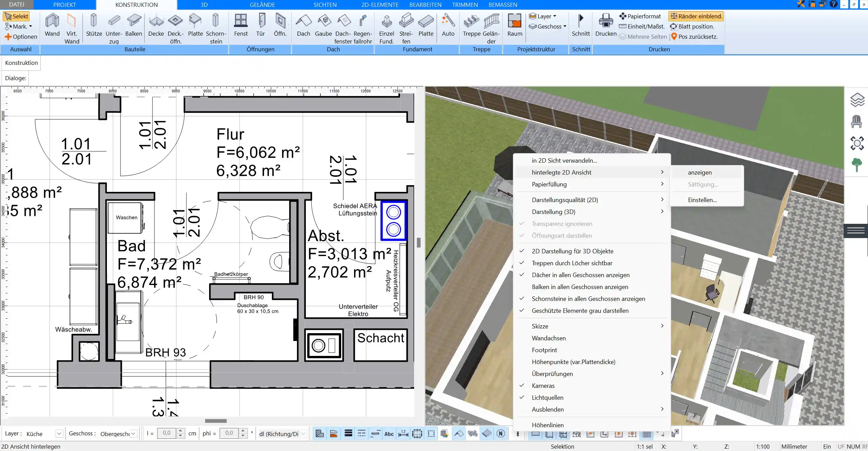The width and height of the screenshot is (868, 451).
Task: Click the Einheit/Maßst. button
Action: pyautogui.click(x=642, y=26)
